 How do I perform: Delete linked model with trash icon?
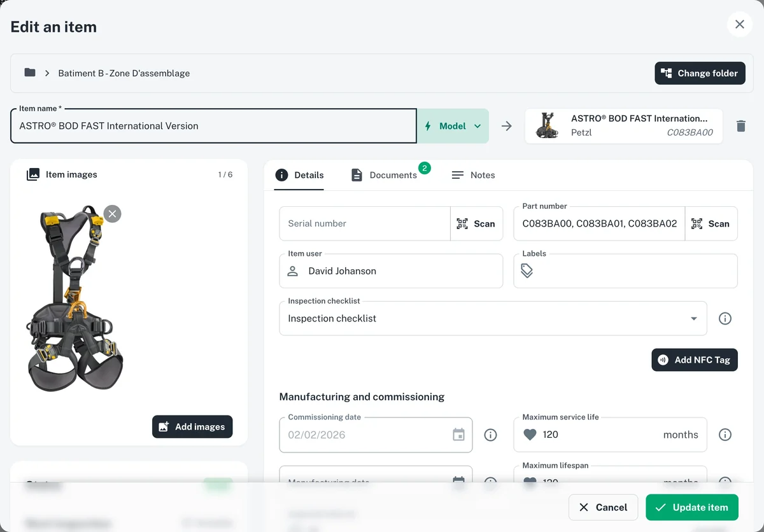coord(740,126)
